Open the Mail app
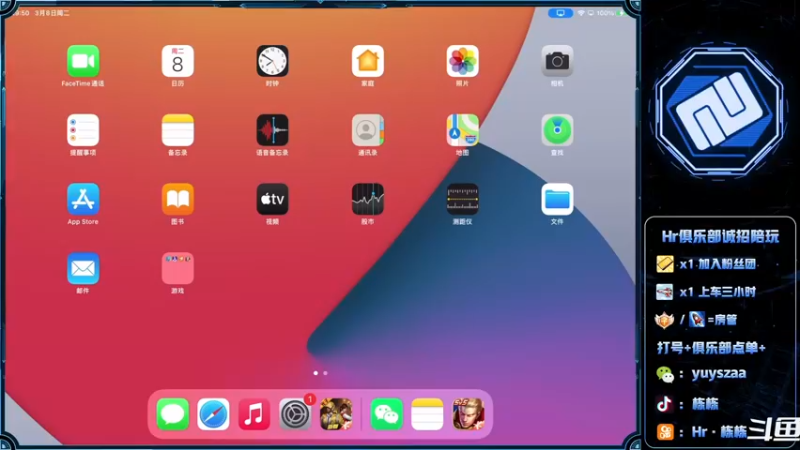800x450 pixels. coord(83,268)
